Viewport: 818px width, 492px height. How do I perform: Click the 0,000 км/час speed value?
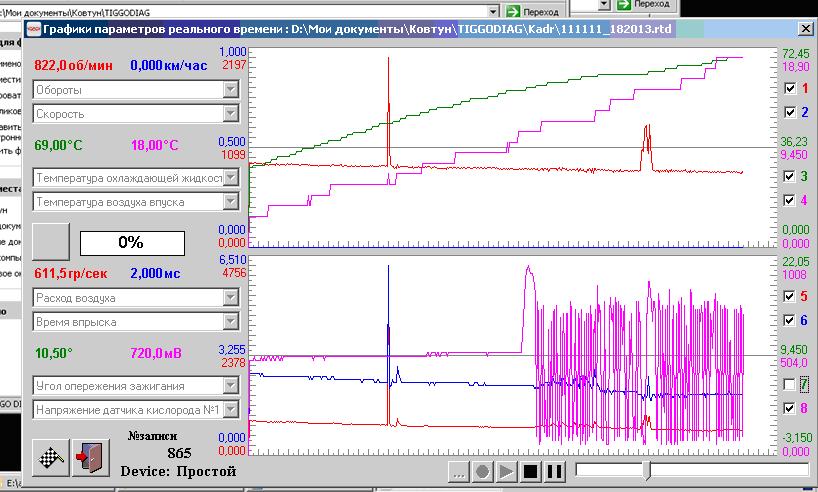point(169,65)
